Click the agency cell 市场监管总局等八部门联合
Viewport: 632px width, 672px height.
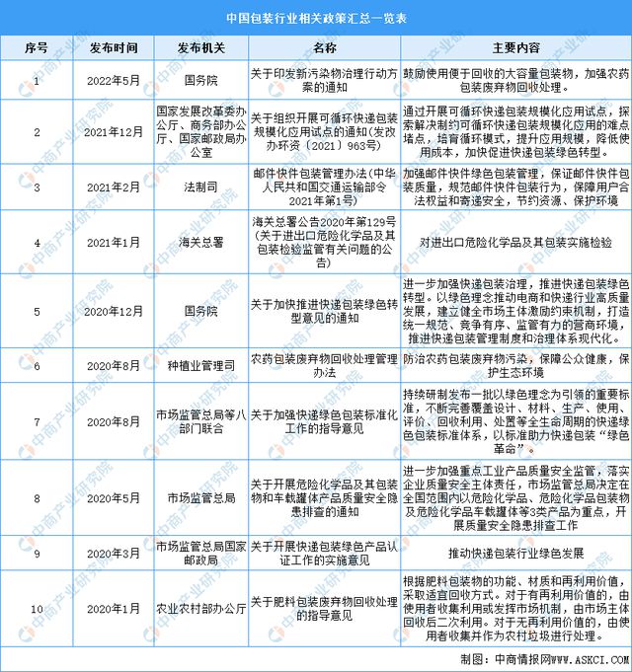coord(201,421)
